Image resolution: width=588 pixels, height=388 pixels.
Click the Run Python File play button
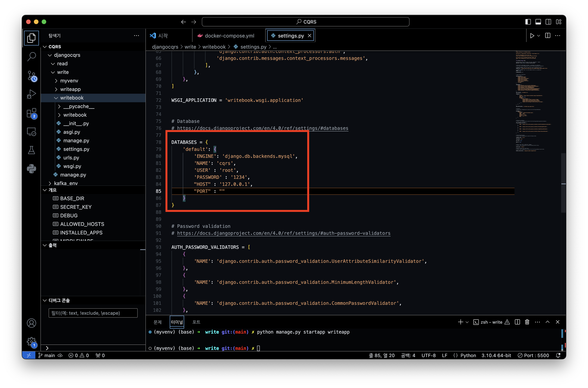[x=532, y=36]
